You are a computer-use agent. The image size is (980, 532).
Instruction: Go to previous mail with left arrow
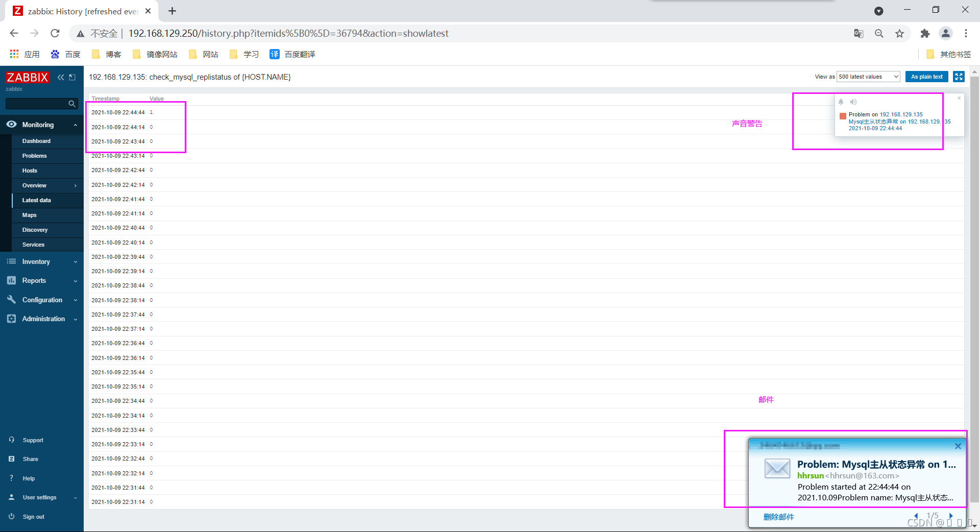coord(916,516)
